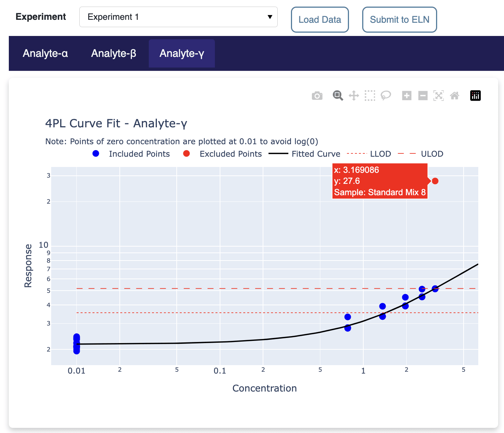Click the Zoom In plus icon
Image resolution: width=504 pixels, height=433 pixels.
coord(407,96)
